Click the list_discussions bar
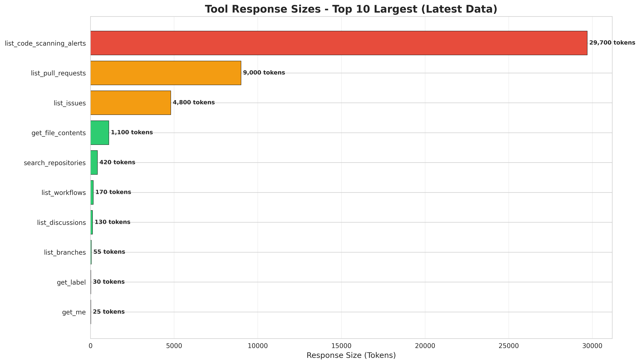The image size is (640, 364). (92, 222)
